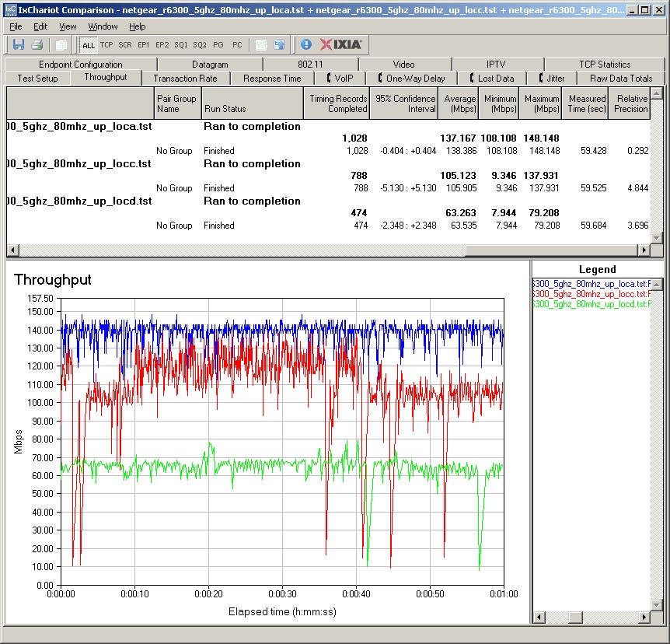The height and width of the screenshot is (644, 670).
Task: Click the results table horizontal scroll left arrow
Action: point(12,250)
